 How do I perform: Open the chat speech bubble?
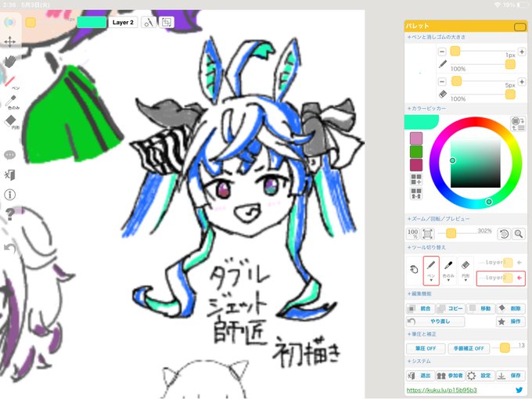coord(10,155)
